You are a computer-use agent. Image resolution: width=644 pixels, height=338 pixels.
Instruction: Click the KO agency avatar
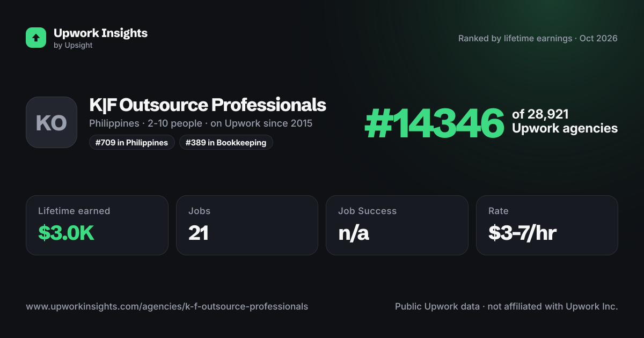point(52,122)
